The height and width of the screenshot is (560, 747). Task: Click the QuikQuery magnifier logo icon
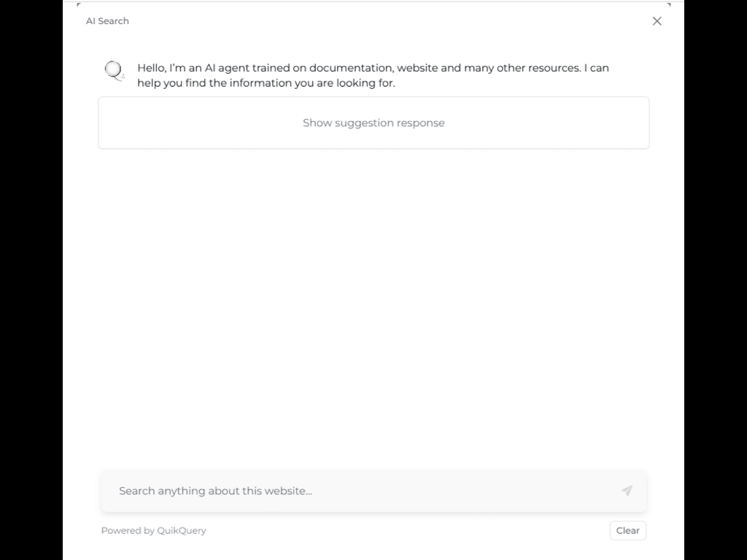[115, 71]
